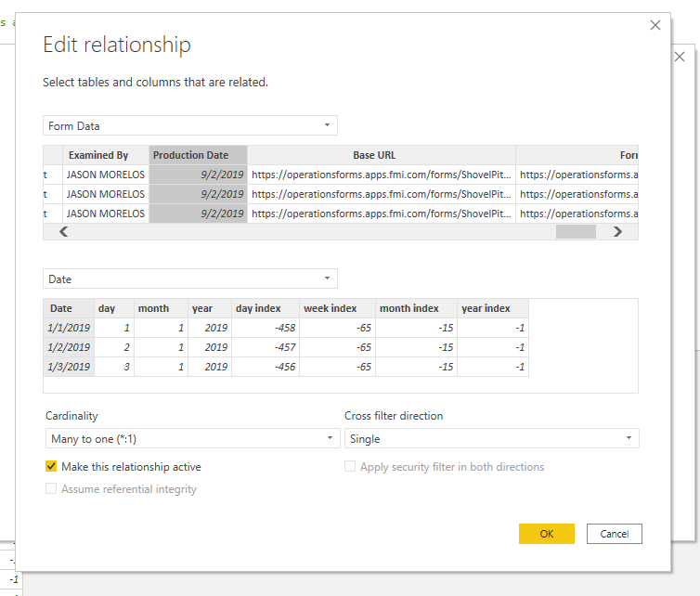Click the 1/1/2019 date cell
700x596 pixels.
click(69, 328)
